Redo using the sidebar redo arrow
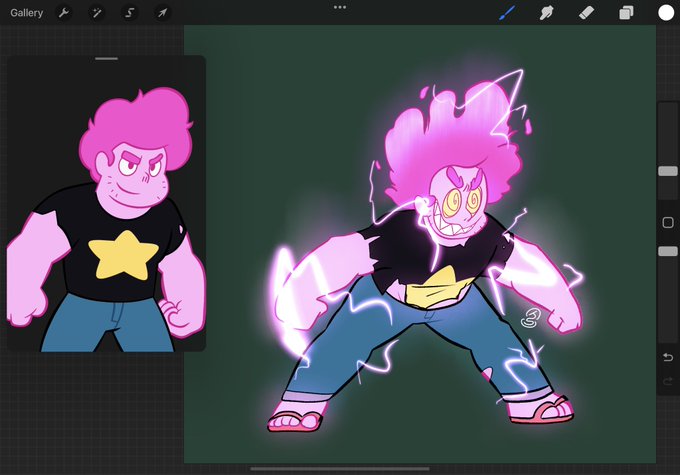 [x=668, y=381]
